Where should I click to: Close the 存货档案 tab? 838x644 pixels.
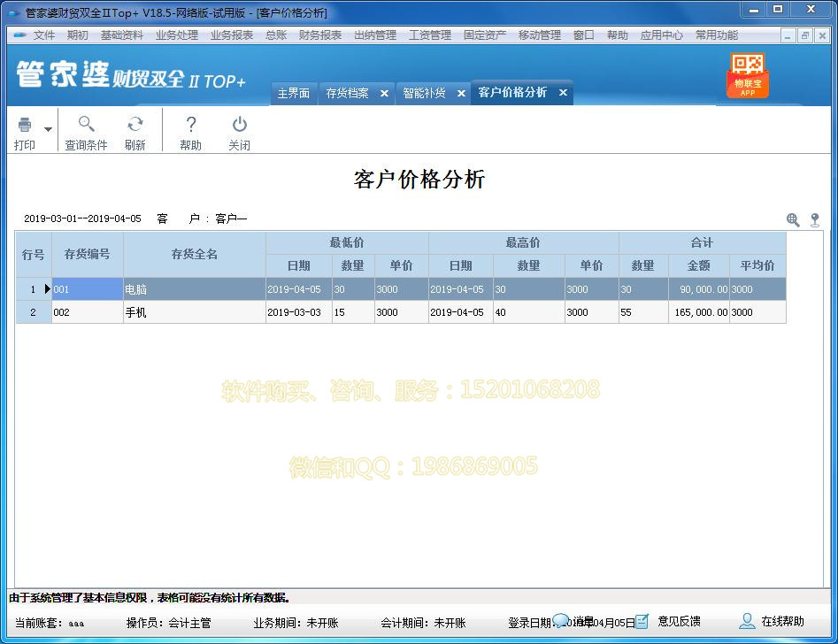tap(384, 92)
